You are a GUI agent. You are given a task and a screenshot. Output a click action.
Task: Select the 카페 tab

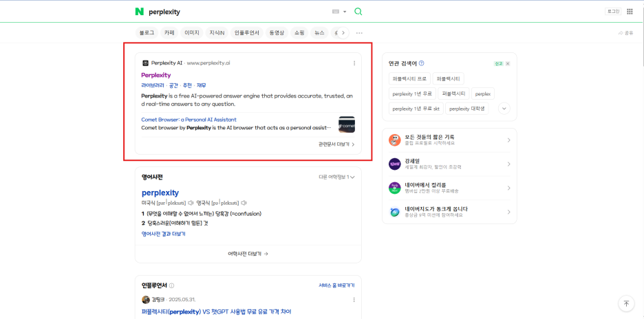pos(170,33)
